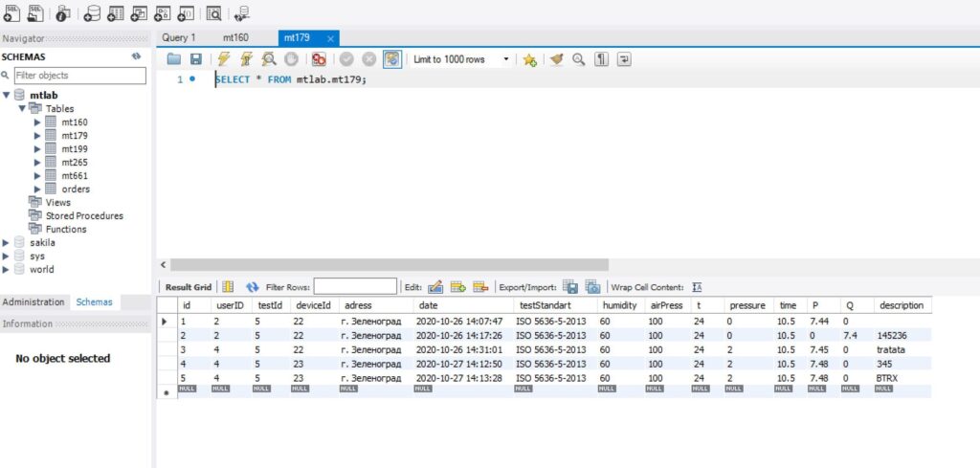The image size is (980, 468).
Task: Open the object inspector info icon
Action: [x=63, y=12]
